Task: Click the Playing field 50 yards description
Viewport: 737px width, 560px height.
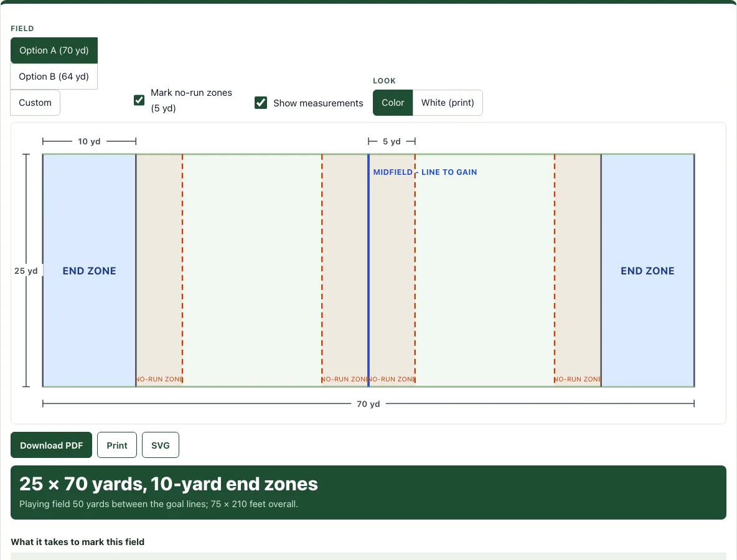Action: 158,504
